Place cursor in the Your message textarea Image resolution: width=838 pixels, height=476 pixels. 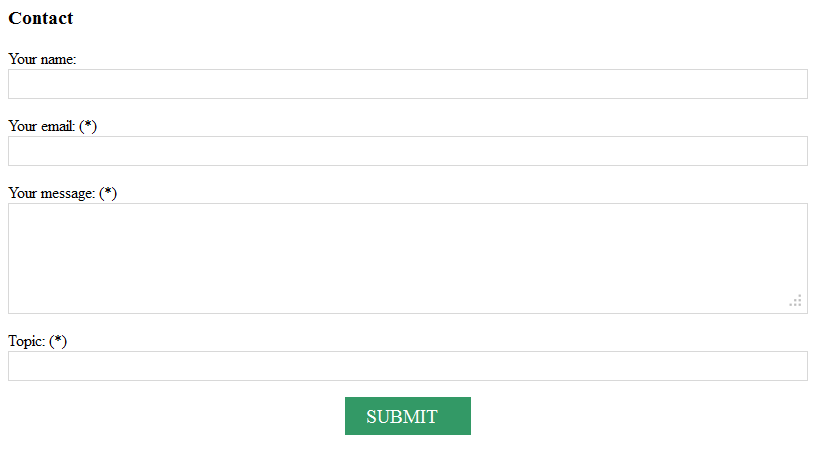click(x=407, y=258)
